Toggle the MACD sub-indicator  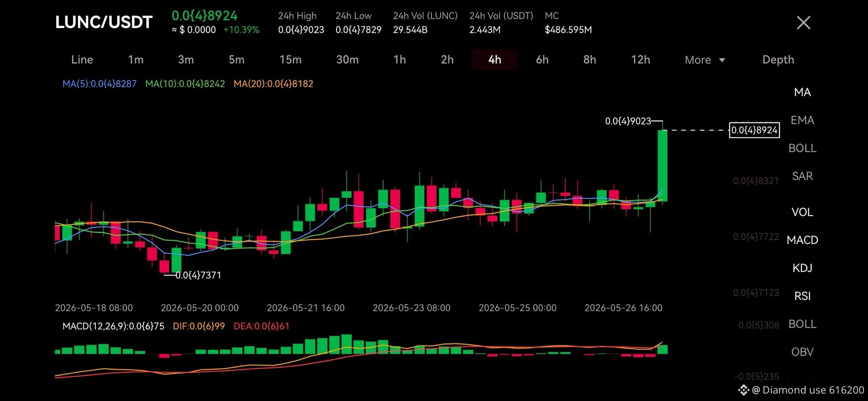pos(802,240)
